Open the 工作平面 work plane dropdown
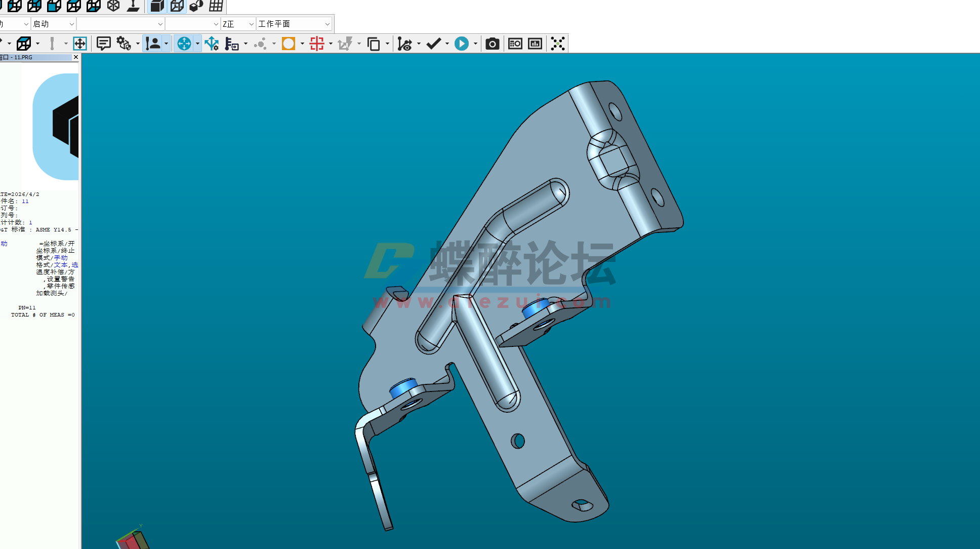The image size is (980, 549). pos(326,24)
